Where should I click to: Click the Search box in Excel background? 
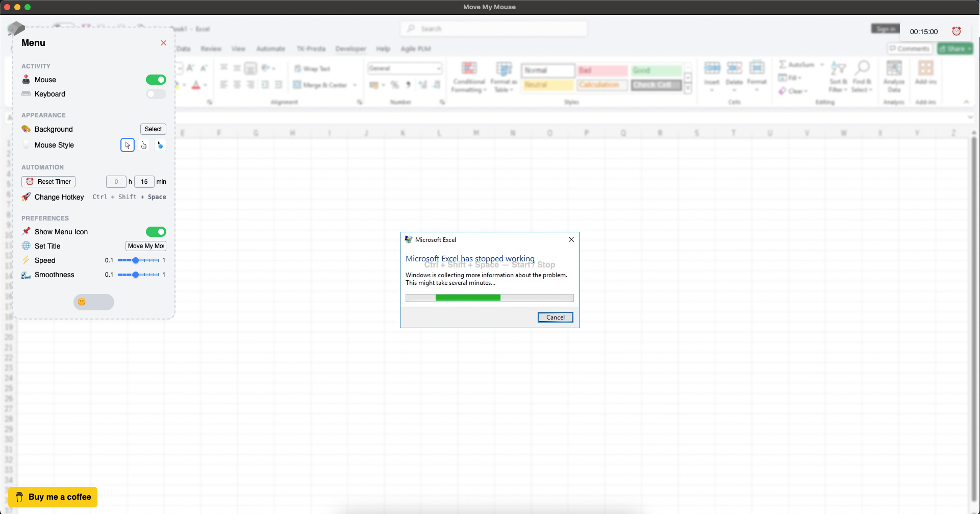(x=493, y=29)
